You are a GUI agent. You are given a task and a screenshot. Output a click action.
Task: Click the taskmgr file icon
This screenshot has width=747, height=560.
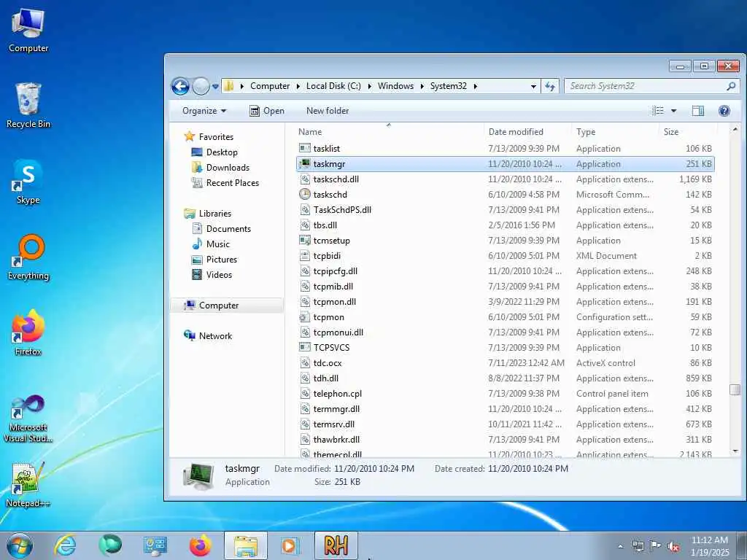pos(305,164)
